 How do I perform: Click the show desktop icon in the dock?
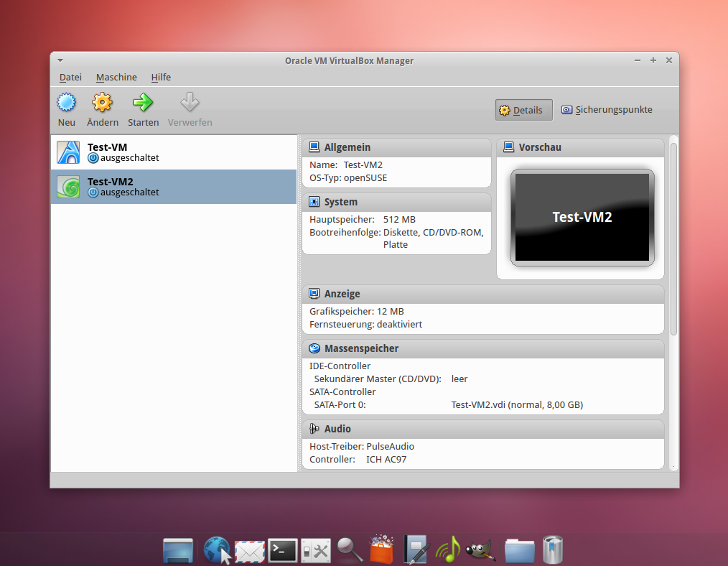178,551
